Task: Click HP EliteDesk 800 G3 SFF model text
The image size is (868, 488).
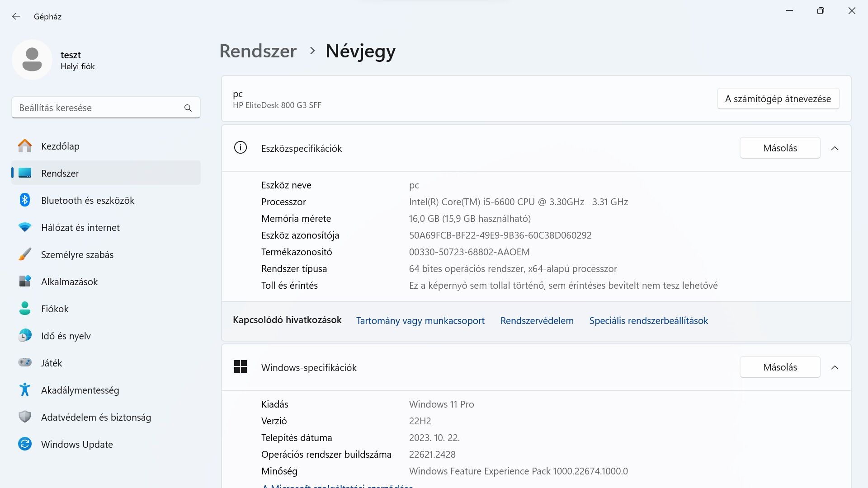Action: click(x=277, y=105)
